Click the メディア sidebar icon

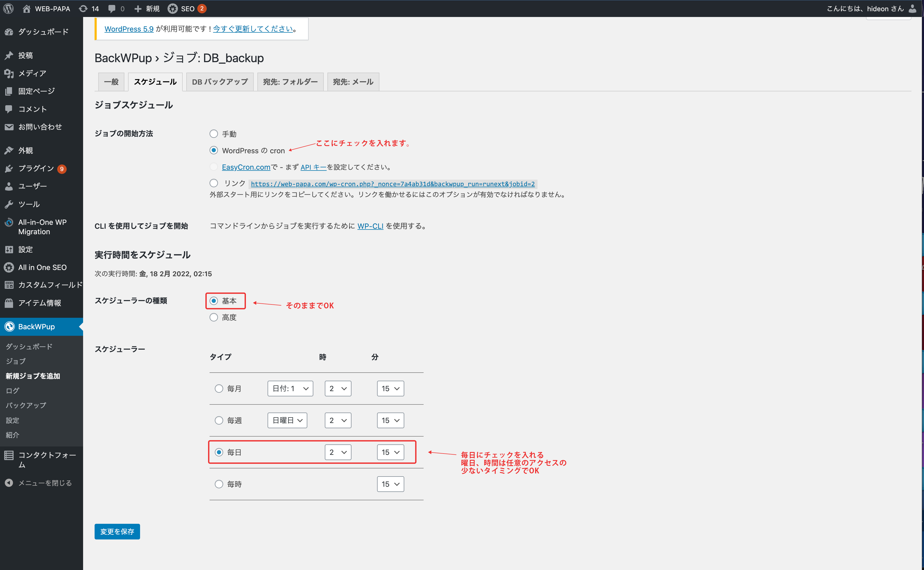(9, 73)
